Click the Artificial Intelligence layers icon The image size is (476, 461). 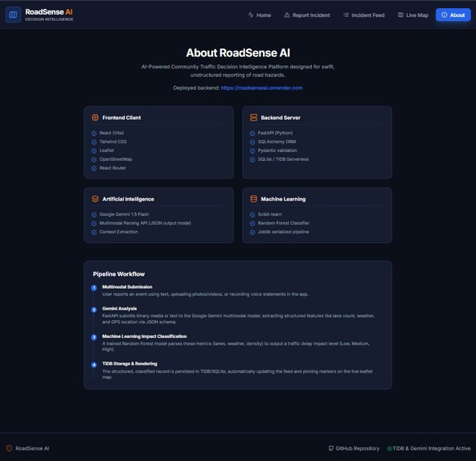95,199
